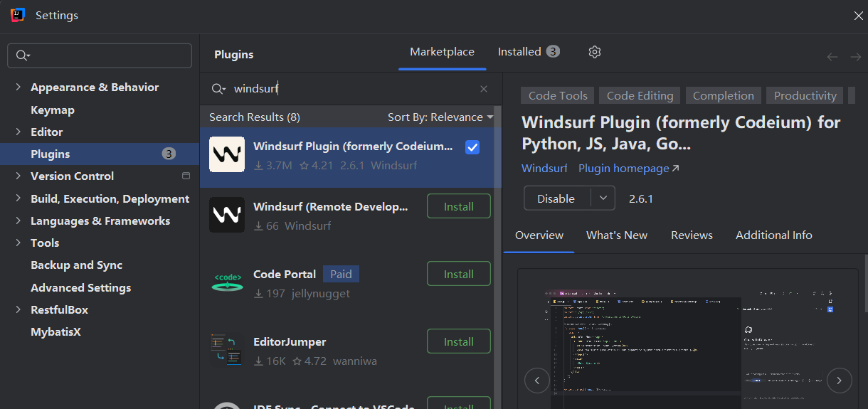The image size is (868, 409).
Task: Click the EditorJumper plugin name
Action: 290,341
